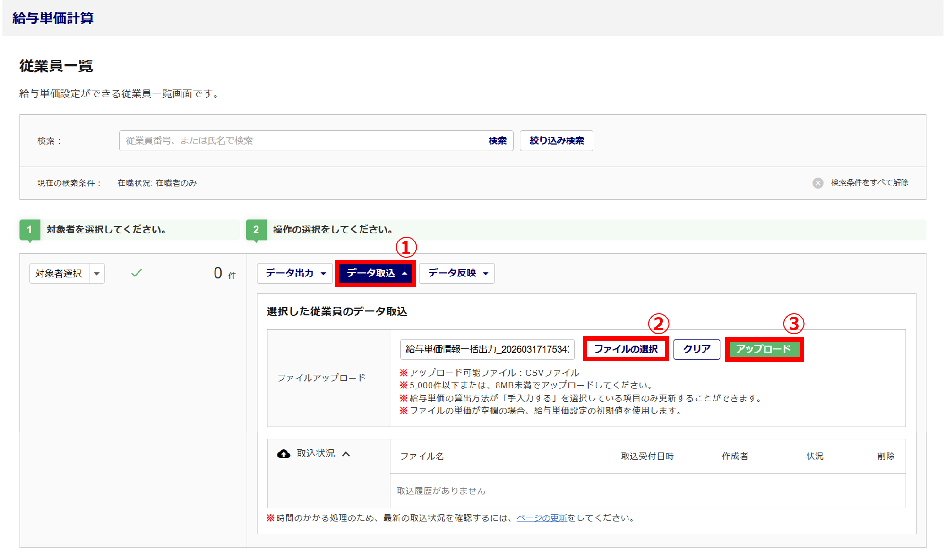Open the 対象者選択 dropdown arrow
This screenshot has width=946, height=560.
click(97, 273)
